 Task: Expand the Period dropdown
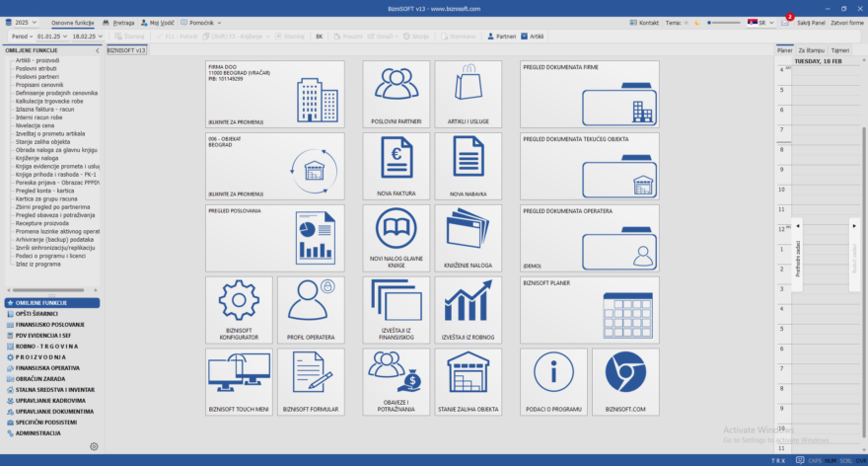tap(21, 36)
